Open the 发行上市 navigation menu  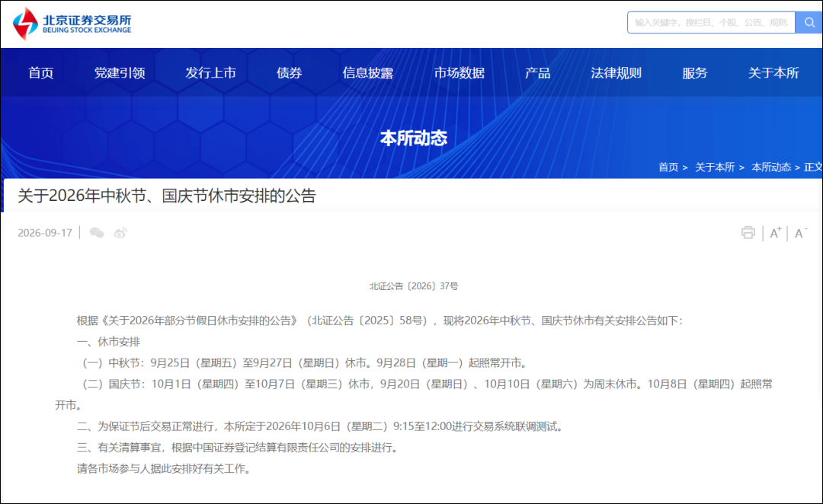[x=210, y=73]
